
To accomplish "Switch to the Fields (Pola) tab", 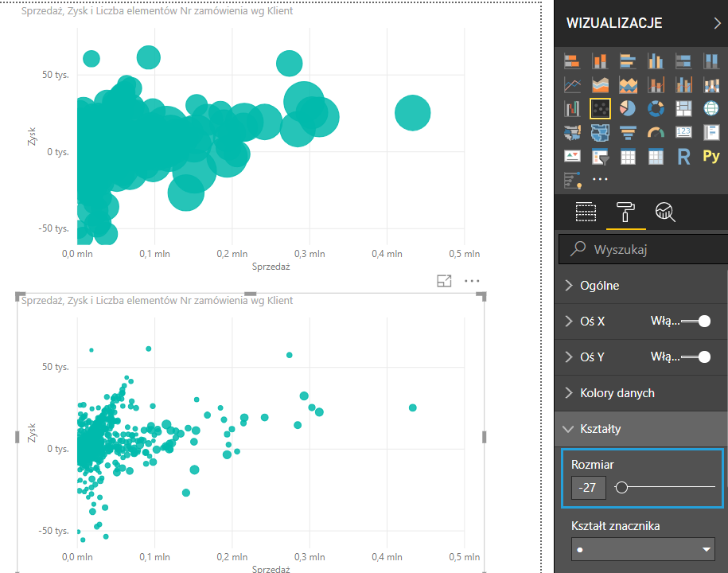I will coord(586,211).
